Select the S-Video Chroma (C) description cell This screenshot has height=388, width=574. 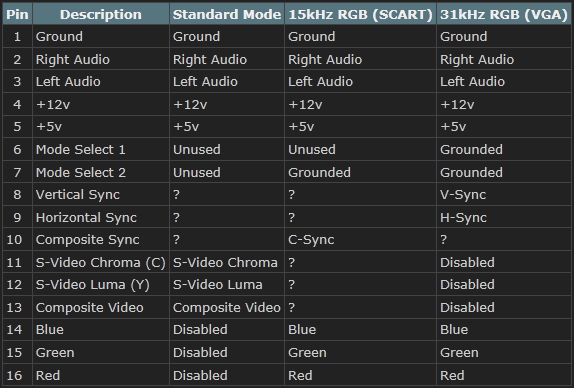tap(101, 262)
